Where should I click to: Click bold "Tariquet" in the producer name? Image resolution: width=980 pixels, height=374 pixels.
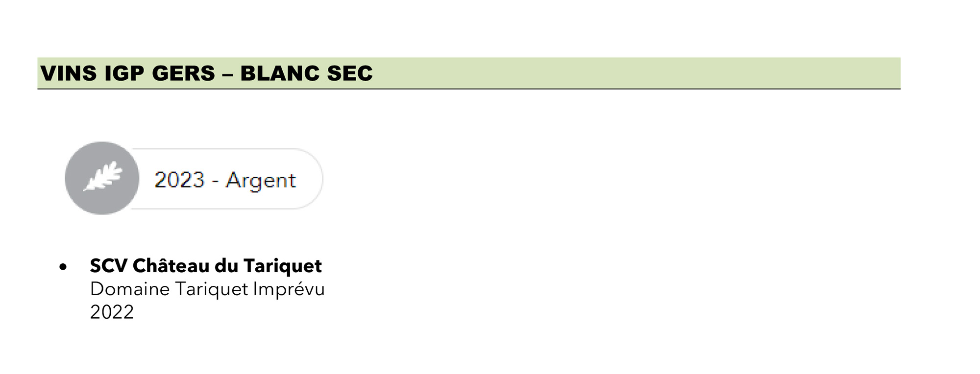[x=283, y=266]
